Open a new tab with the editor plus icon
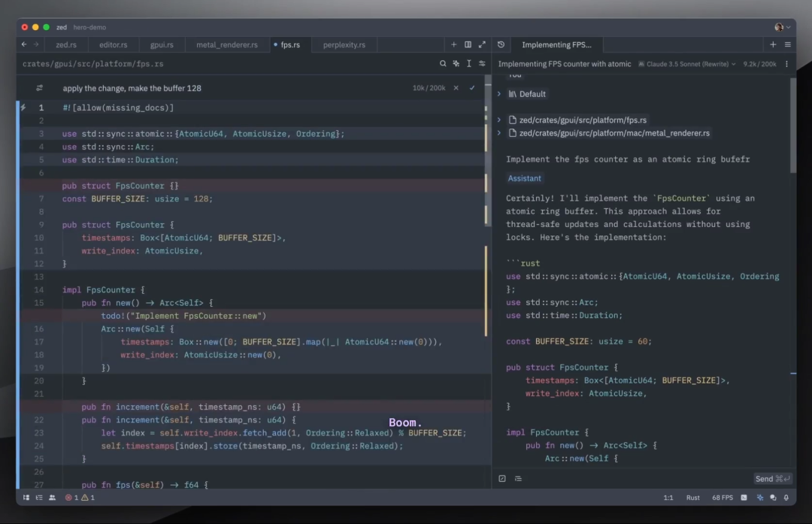This screenshot has height=524, width=812. [453, 44]
